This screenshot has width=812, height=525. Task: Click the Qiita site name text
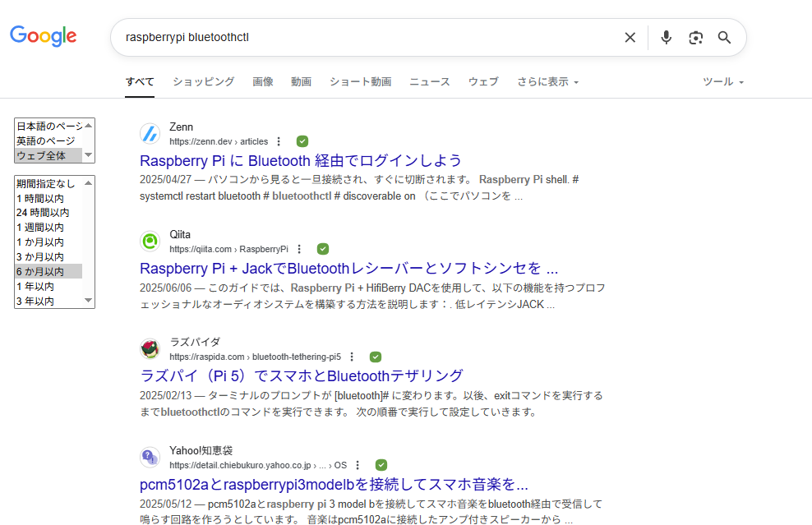click(x=180, y=234)
